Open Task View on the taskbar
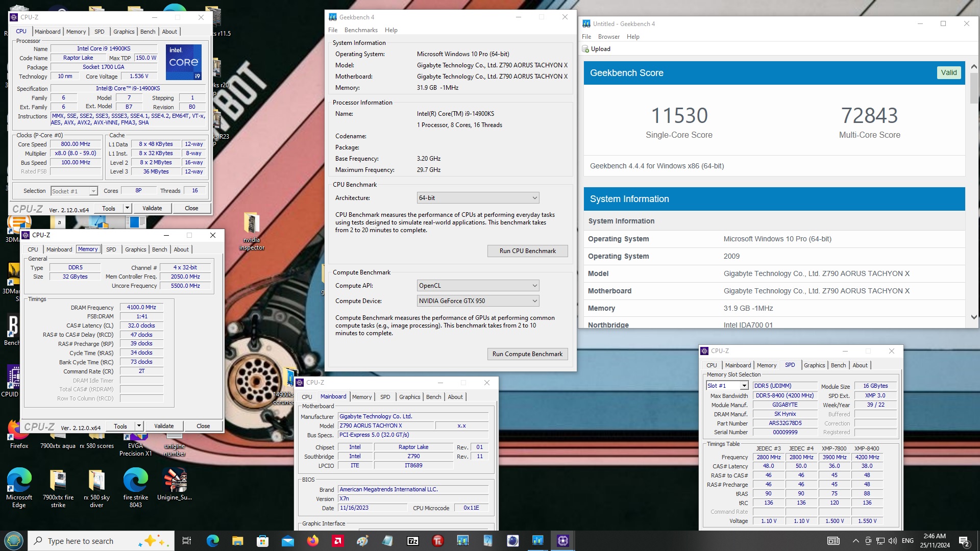Screen dimensions: 980x551 (187, 541)
